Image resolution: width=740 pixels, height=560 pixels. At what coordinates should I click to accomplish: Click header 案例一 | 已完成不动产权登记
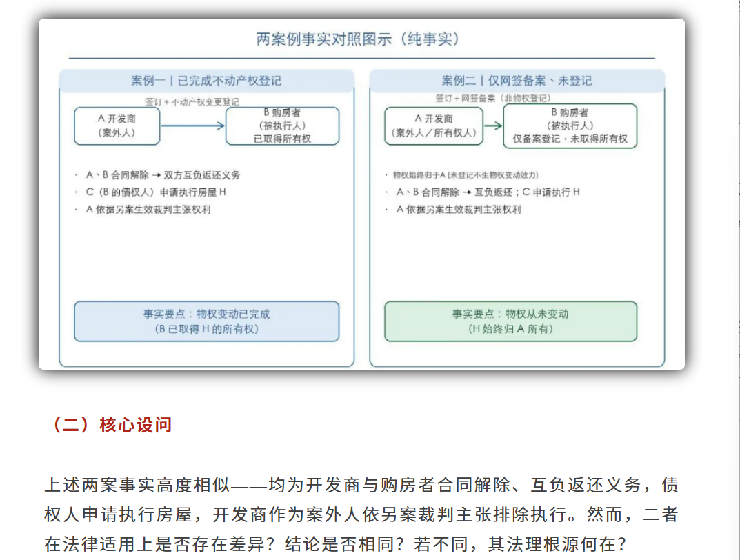coord(206,81)
